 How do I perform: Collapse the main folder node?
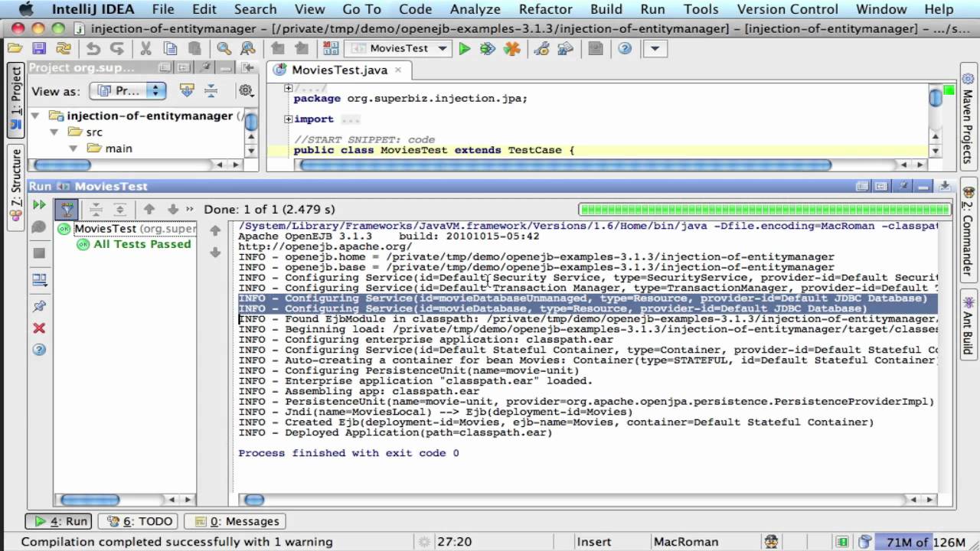pyautogui.click(x=73, y=148)
